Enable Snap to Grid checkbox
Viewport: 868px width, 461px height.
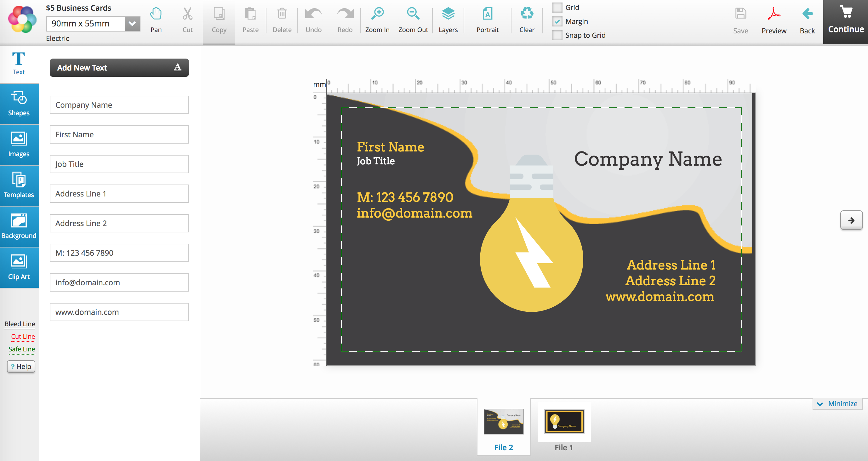pos(557,35)
